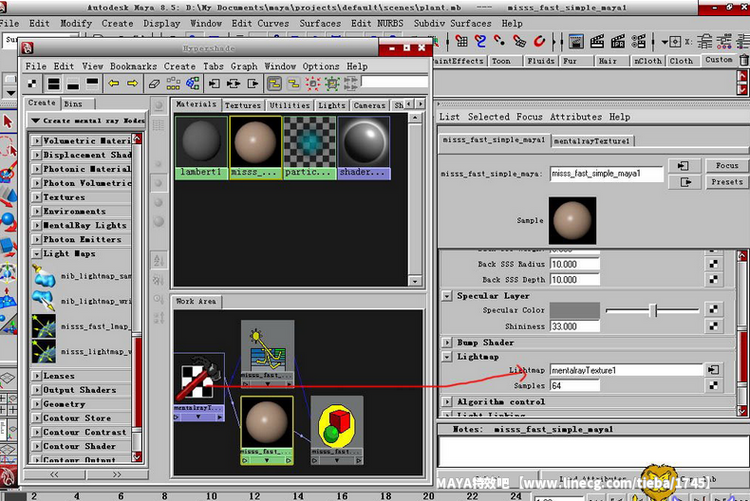Click map button next to Specular Color

pyautogui.click(x=713, y=310)
